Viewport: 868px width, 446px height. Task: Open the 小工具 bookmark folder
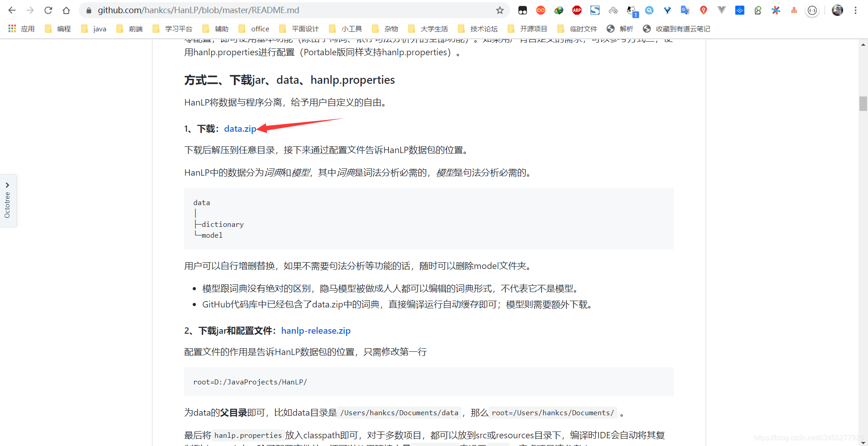[346, 29]
